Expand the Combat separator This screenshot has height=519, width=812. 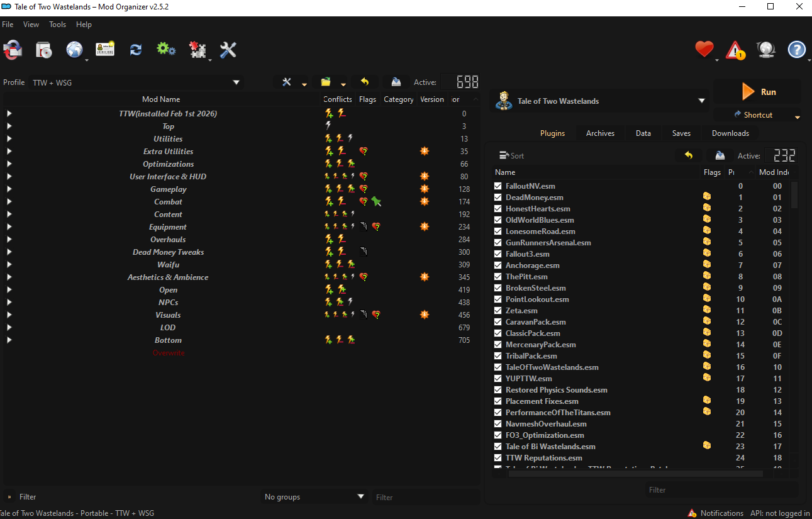point(9,202)
